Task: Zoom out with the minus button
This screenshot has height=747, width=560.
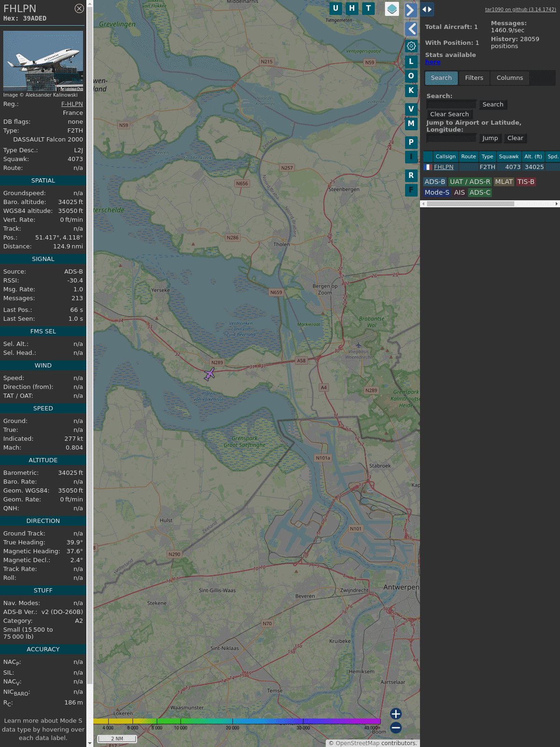Action: (x=396, y=727)
